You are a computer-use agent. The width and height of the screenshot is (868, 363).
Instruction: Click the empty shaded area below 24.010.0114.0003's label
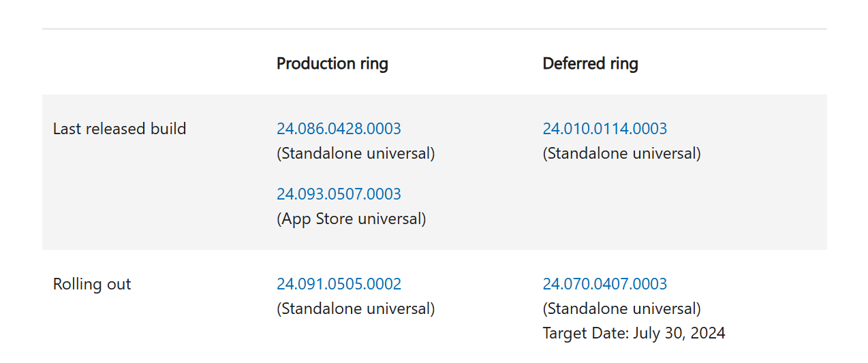click(x=647, y=204)
